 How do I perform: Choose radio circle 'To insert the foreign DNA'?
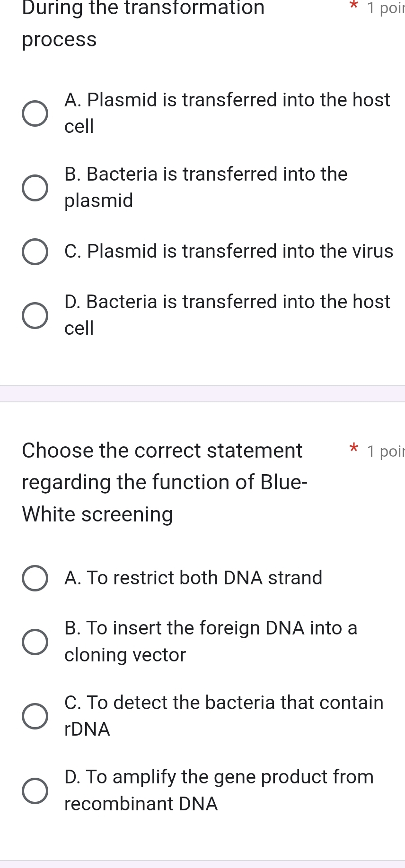point(35,642)
